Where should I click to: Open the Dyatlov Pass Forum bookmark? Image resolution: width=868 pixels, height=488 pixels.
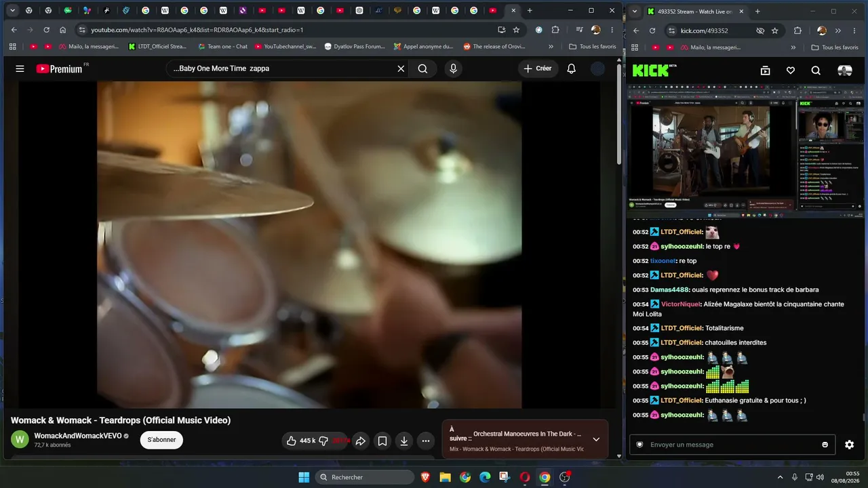(355, 47)
